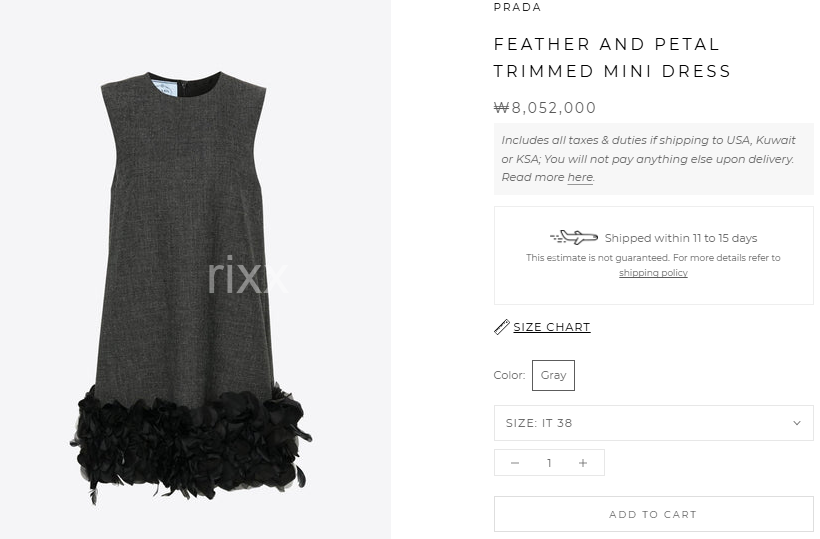Select the Gray color option
The image size is (820, 539).
click(553, 375)
